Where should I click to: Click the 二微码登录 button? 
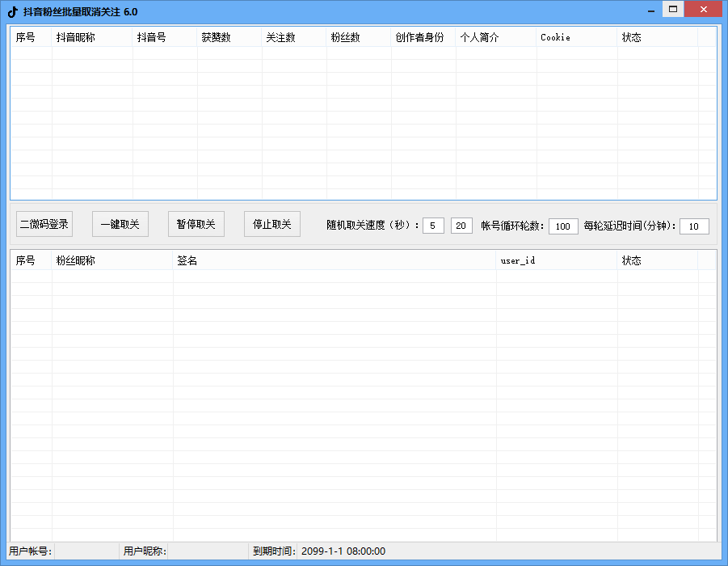tap(44, 224)
